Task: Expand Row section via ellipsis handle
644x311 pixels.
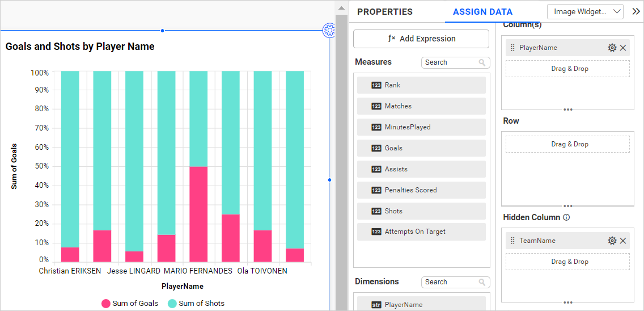Action: pyautogui.click(x=567, y=205)
